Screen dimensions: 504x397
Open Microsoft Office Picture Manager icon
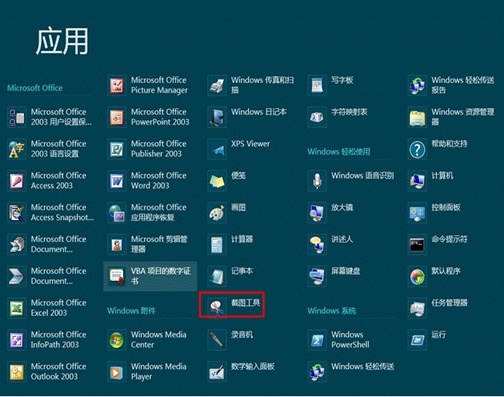(117, 85)
